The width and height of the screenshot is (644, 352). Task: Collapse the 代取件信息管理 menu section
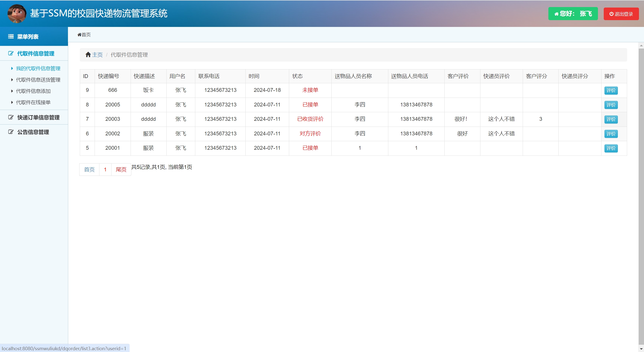pos(35,54)
